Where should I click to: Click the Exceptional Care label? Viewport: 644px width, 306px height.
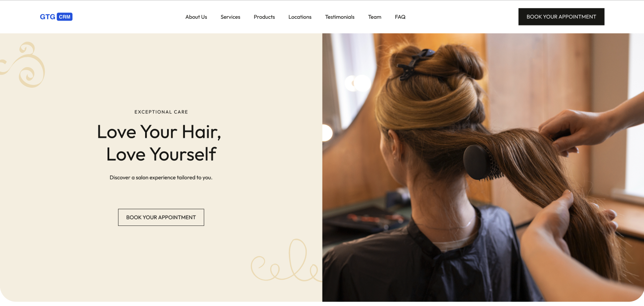pos(161,112)
